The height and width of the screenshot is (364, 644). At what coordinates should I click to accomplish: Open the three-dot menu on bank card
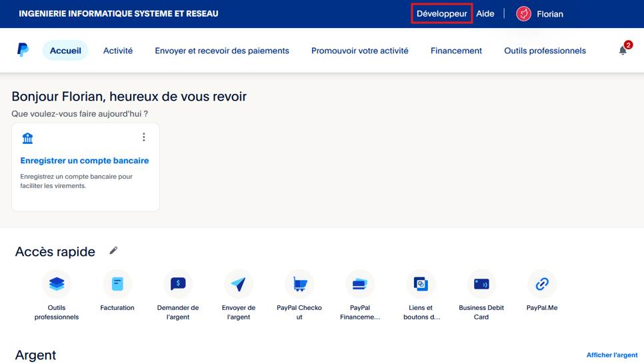[x=143, y=137]
